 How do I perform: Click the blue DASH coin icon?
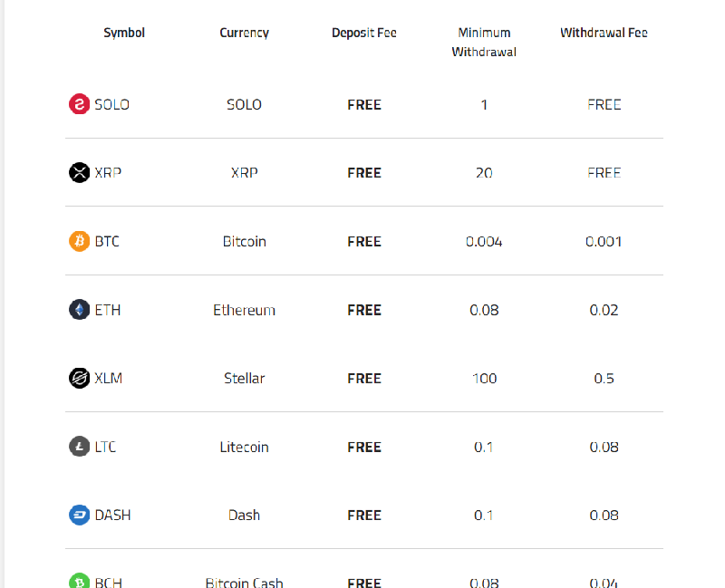pyautogui.click(x=79, y=515)
